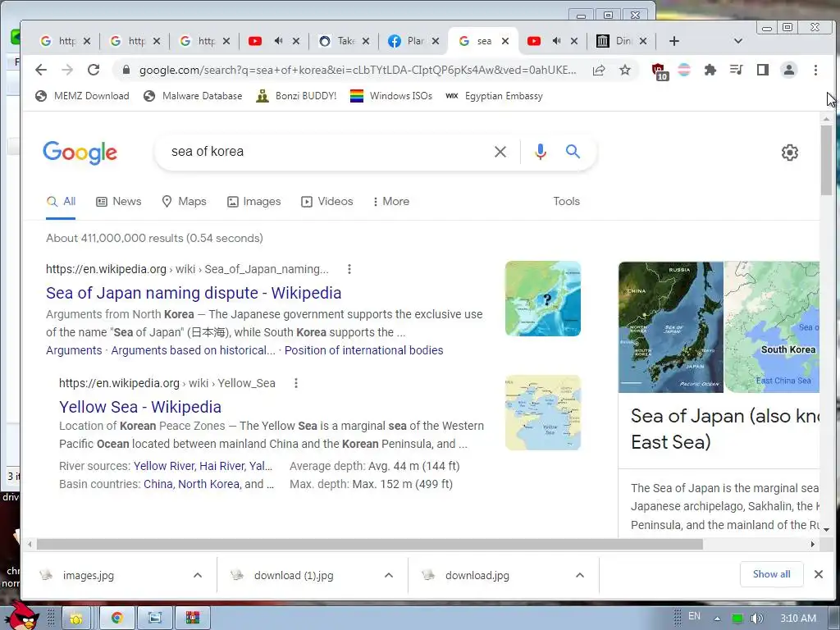Open the Chrome three-dot menu
The height and width of the screenshot is (630, 840).
pos(815,70)
